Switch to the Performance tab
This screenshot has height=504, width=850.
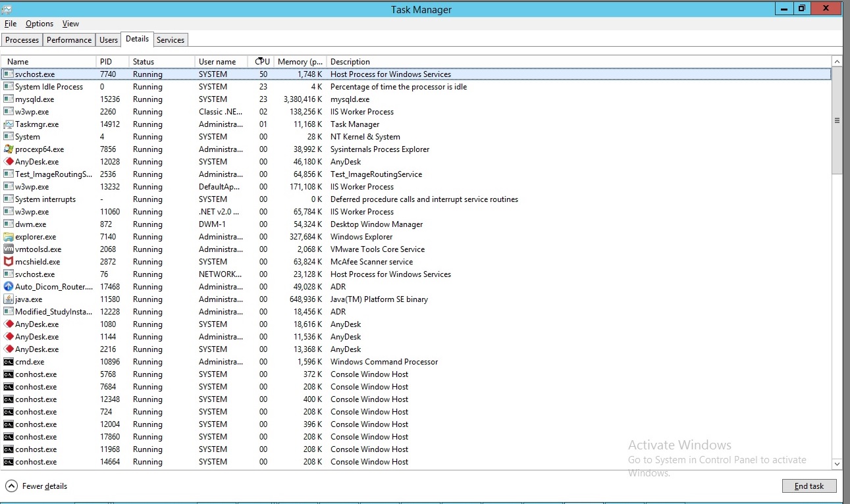coord(68,39)
